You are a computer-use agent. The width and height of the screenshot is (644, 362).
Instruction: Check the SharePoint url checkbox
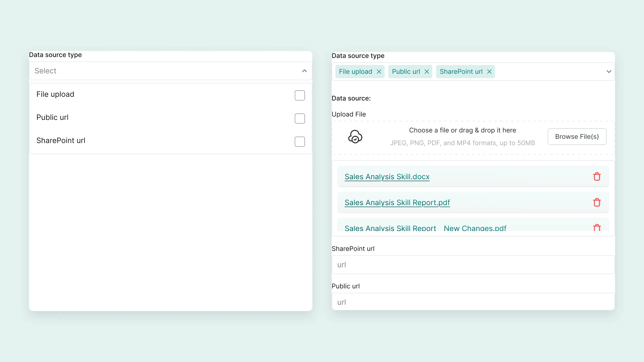point(299,142)
